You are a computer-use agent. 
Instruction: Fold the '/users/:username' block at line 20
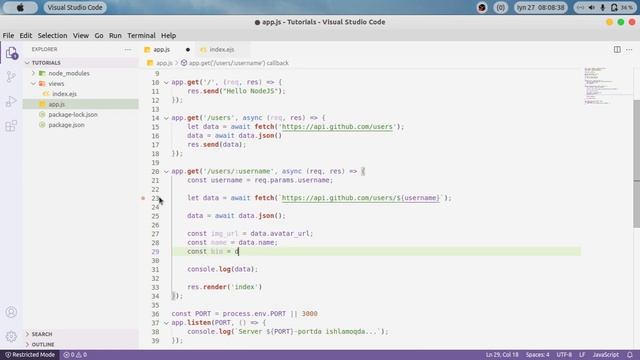pos(166,171)
